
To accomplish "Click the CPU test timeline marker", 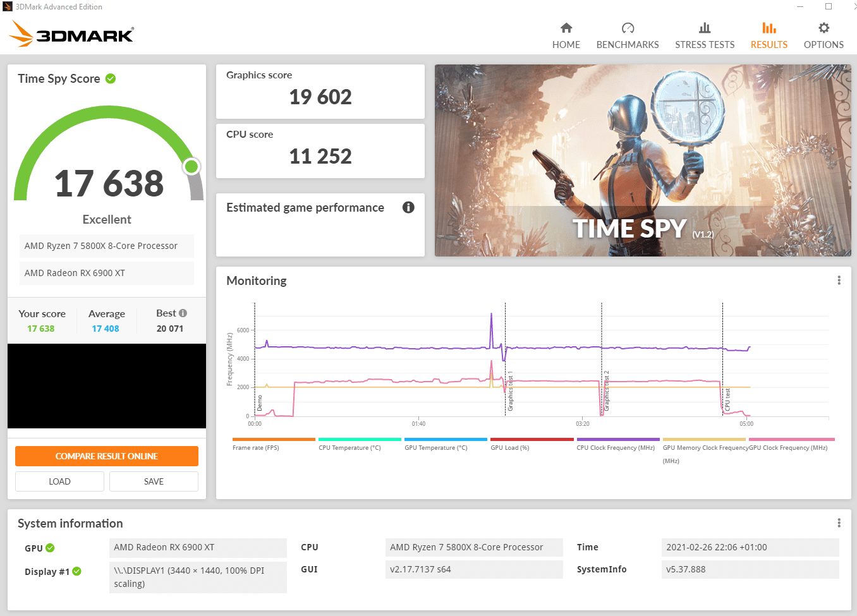I will (x=727, y=400).
